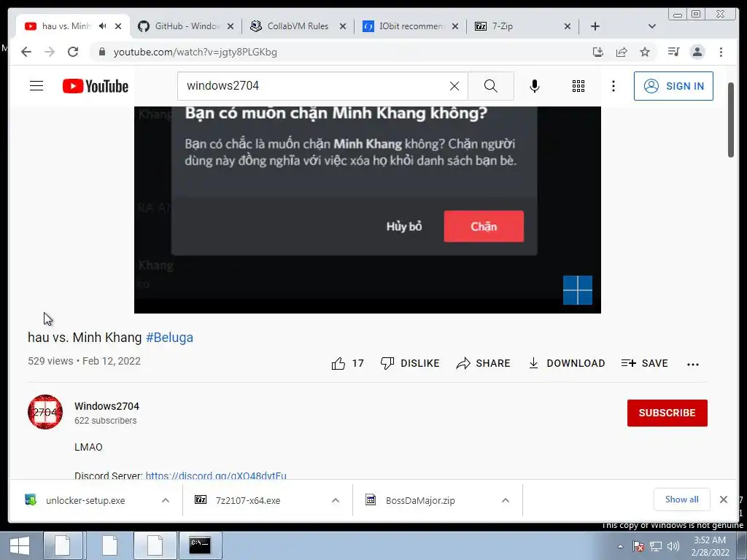The height and width of the screenshot is (560, 747).
Task: Open network status tray icon
Action: [x=656, y=547]
